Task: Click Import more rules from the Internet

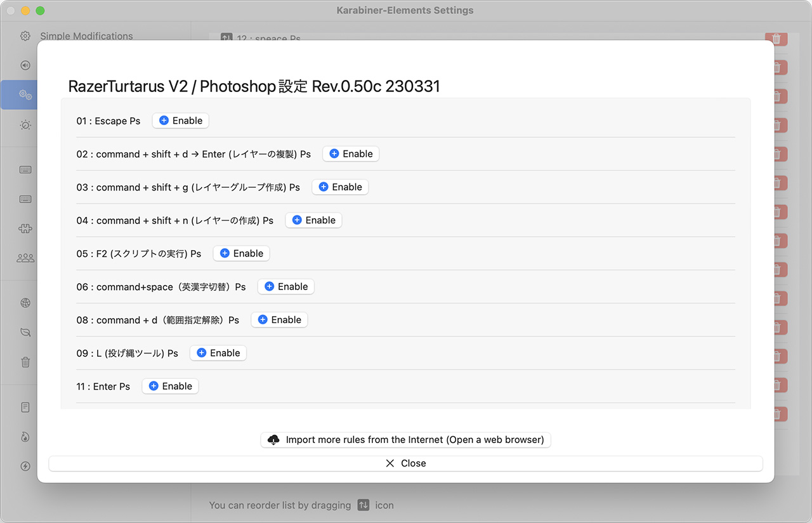Action: (406, 440)
